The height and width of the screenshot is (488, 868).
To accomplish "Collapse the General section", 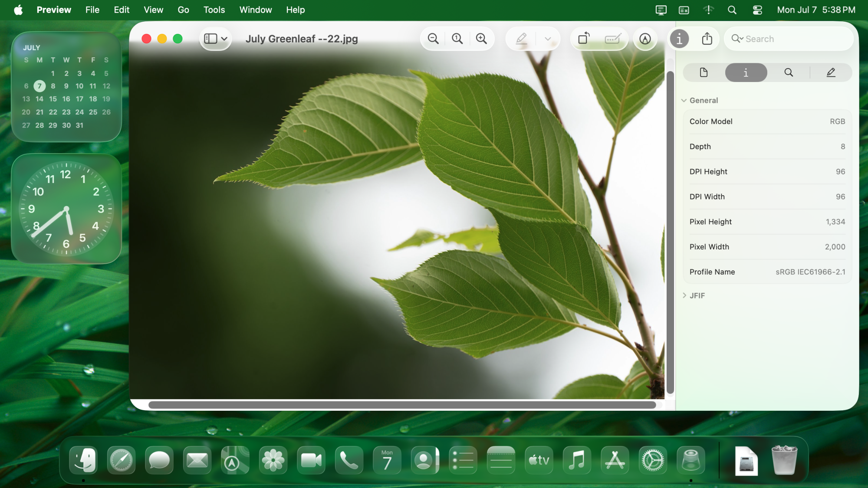I will [x=684, y=101].
